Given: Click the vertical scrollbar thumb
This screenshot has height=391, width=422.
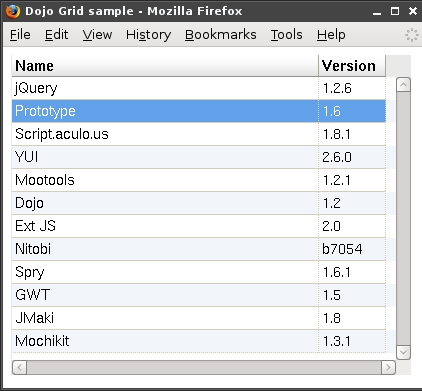Looking at the screenshot, I should tap(403, 219).
